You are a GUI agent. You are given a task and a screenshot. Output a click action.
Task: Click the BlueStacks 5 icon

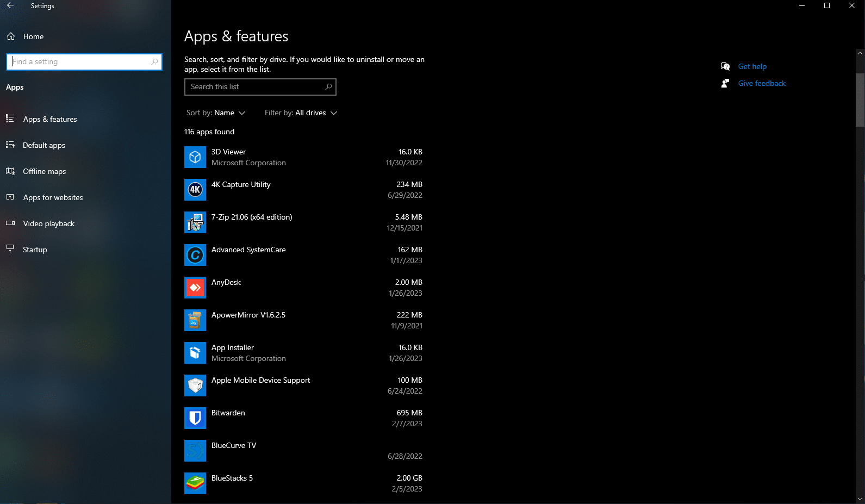(x=195, y=483)
